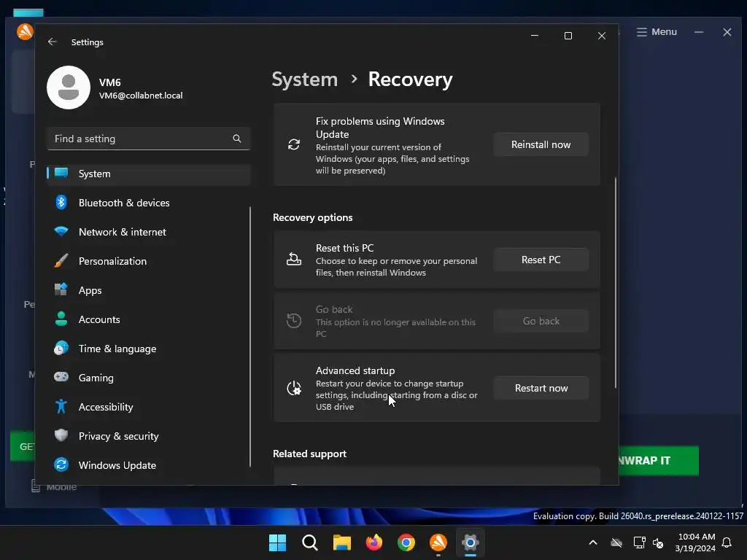Click the VM6 profile avatar
The width and height of the screenshot is (747, 560).
[69, 87]
